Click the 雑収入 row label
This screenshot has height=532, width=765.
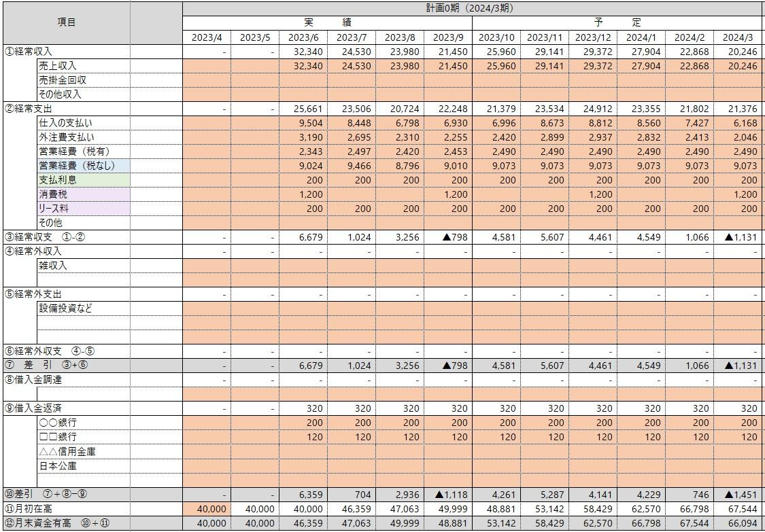pyautogui.click(x=83, y=266)
